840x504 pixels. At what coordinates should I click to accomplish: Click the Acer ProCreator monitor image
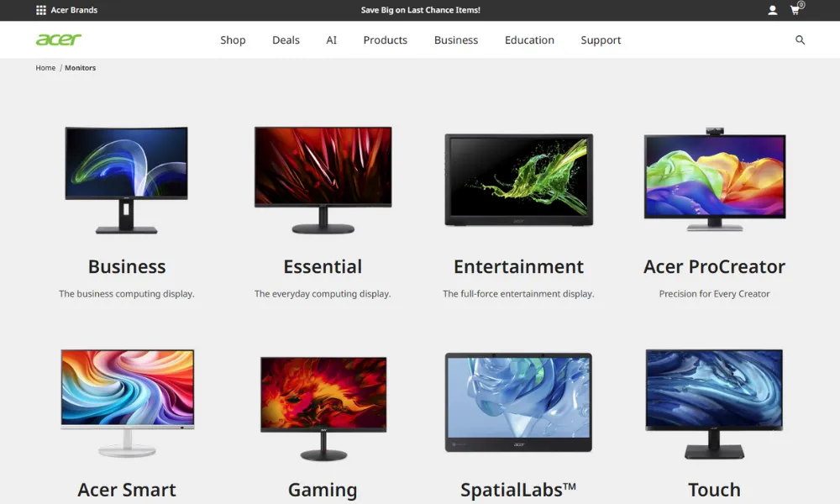pos(714,179)
